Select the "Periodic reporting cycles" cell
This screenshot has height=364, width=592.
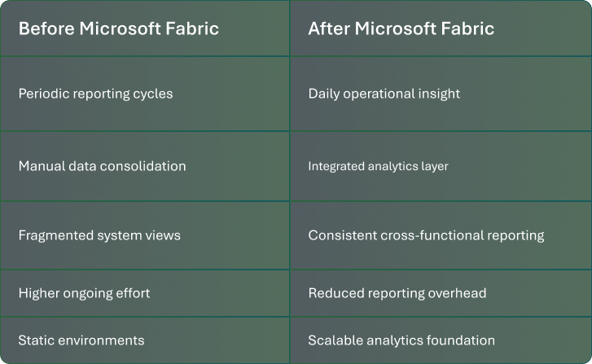click(x=95, y=94)
